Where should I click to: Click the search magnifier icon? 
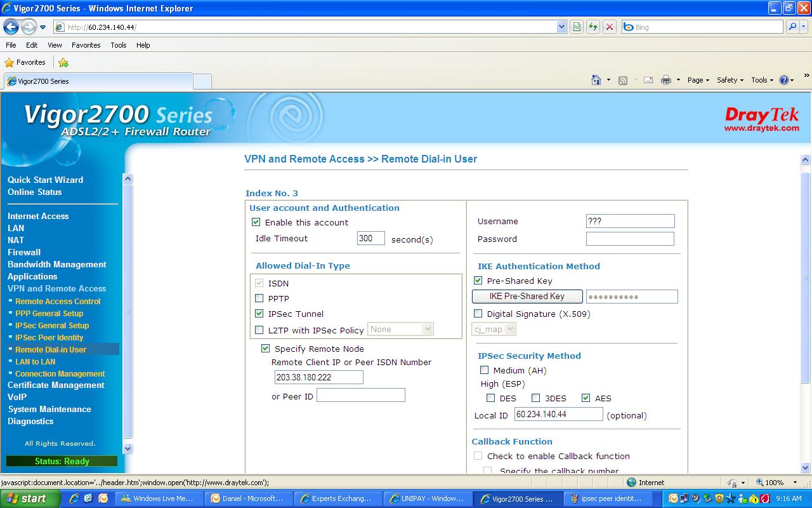click(x=791, y=27)
